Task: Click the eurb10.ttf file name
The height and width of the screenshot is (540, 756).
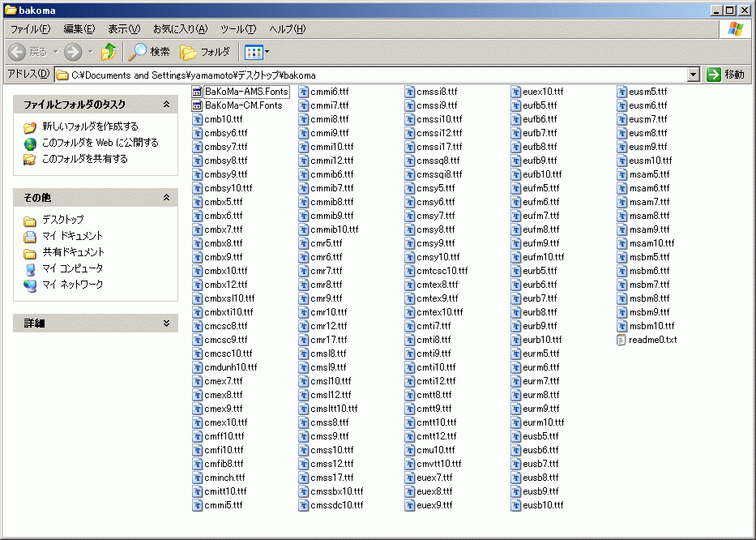Action: click(542, 340)
